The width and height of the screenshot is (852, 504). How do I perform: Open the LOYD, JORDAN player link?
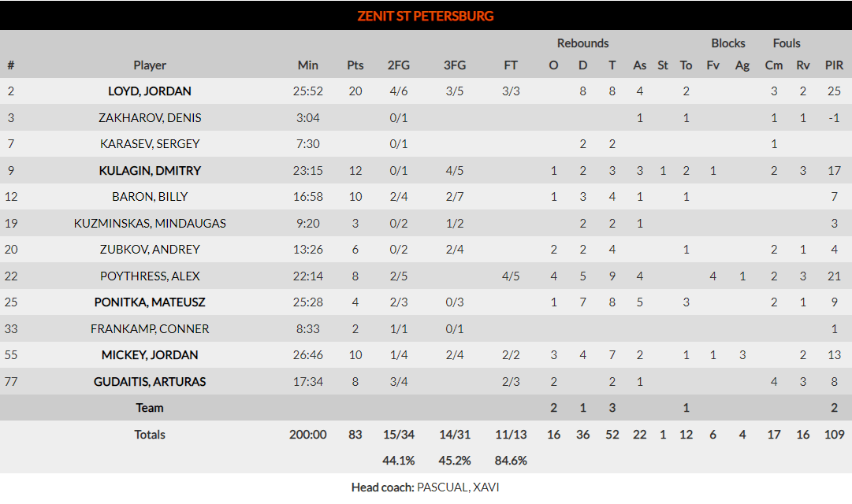point(150,91)
